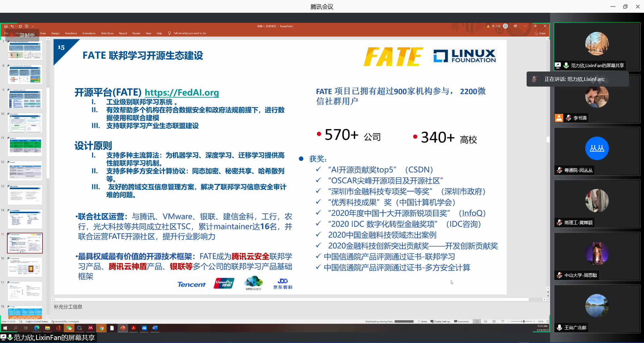The width and height of the screenshot is (644, 343).
Task: Open the Slide Show tab
Action: [x=107, y=33]
